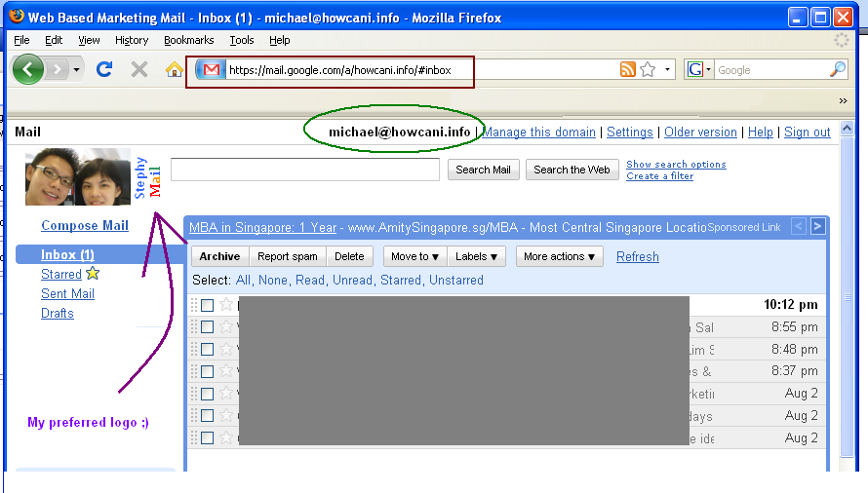Select checkbox of 10:12 pm message
868x493 pixels.
207,305
